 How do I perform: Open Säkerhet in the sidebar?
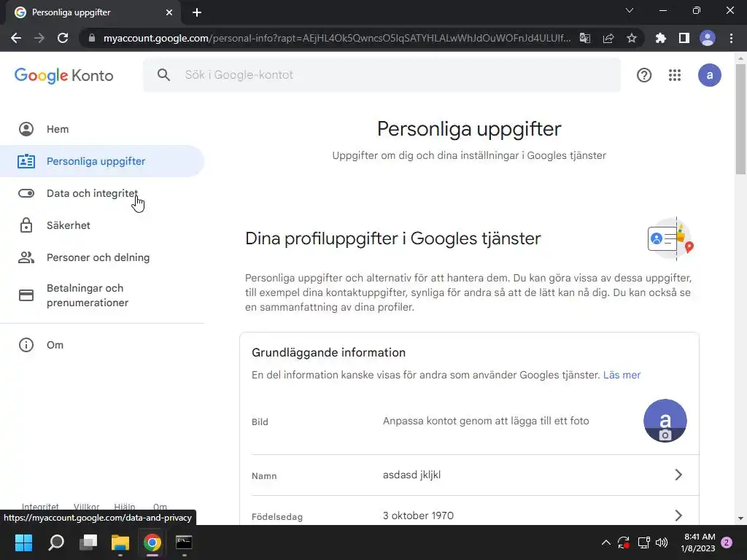(x=102, y=225)
